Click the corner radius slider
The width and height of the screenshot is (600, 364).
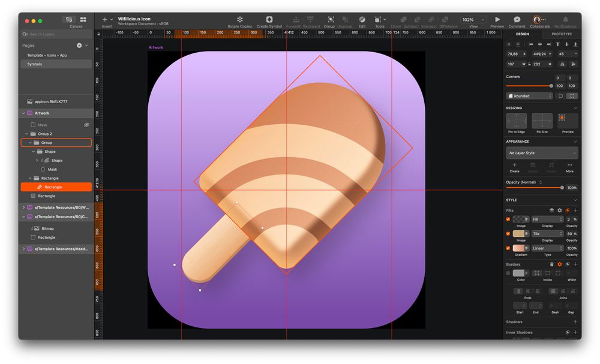(x=529, y=86)
